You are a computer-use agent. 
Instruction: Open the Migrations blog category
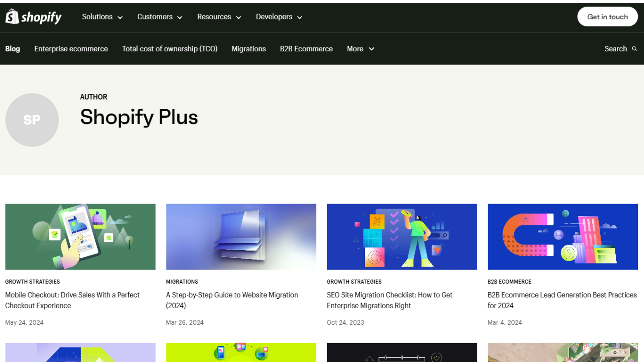[x=249, y=49]
